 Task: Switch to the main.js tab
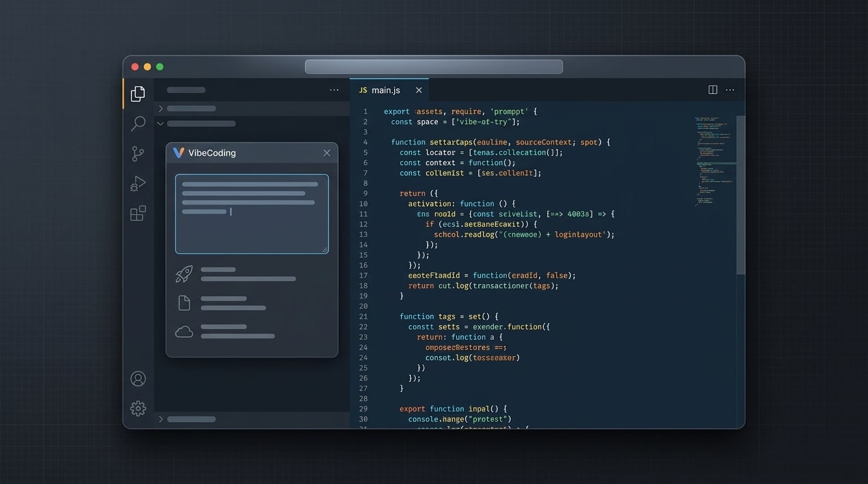[x=389, y=90]
